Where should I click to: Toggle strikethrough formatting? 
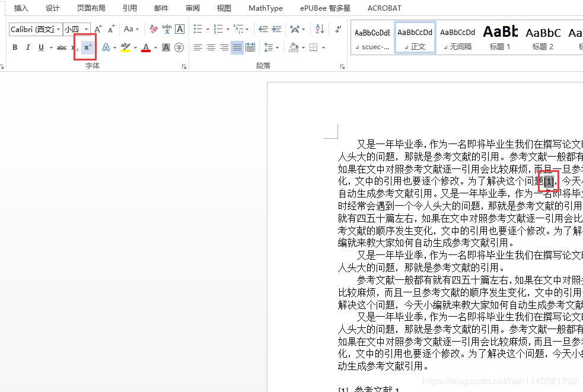click(x=62, y=47)
